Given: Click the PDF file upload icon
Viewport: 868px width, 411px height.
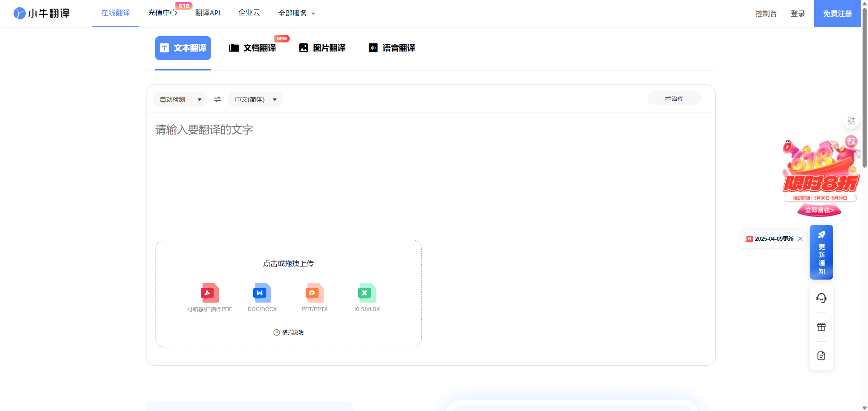Looking at the screenshot, I should [209, 293].
